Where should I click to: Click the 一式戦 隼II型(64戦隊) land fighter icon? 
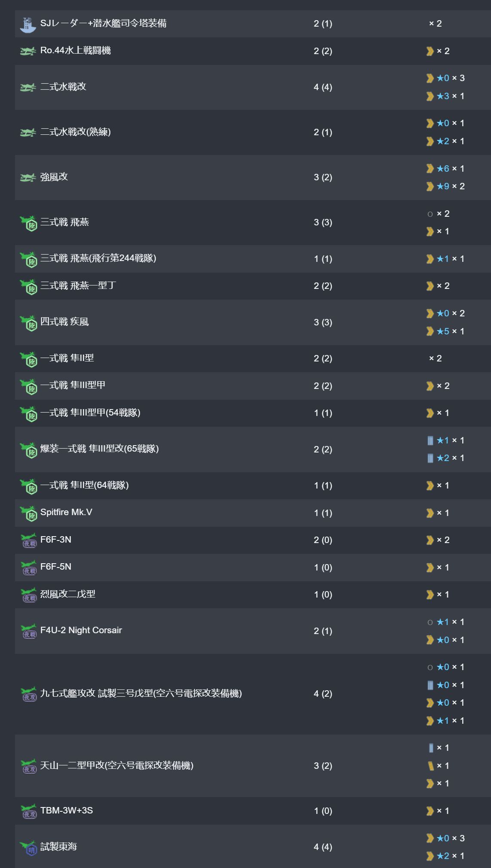point(29,486)
